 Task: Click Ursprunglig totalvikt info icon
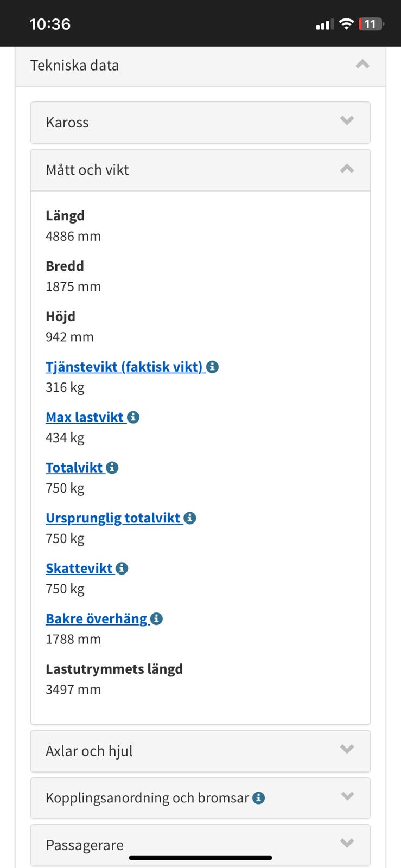pyautogui.click(x=190, y=518)
